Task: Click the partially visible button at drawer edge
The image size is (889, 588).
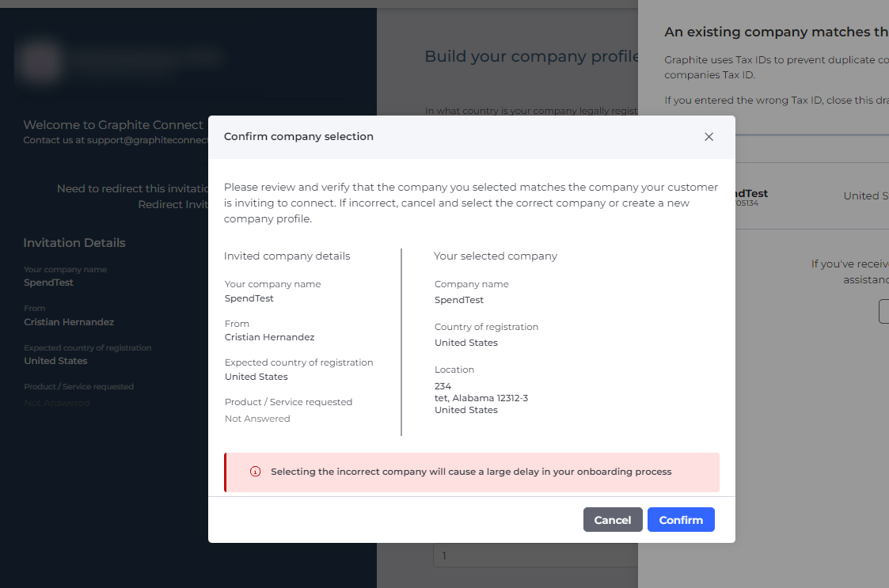Action: point(884,311)
